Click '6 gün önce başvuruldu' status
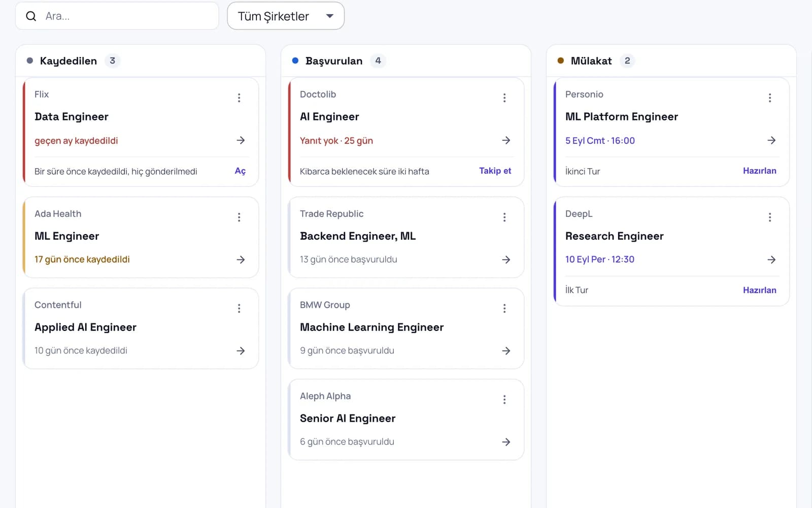Screen dimensions: 812x508 [347, 442]
